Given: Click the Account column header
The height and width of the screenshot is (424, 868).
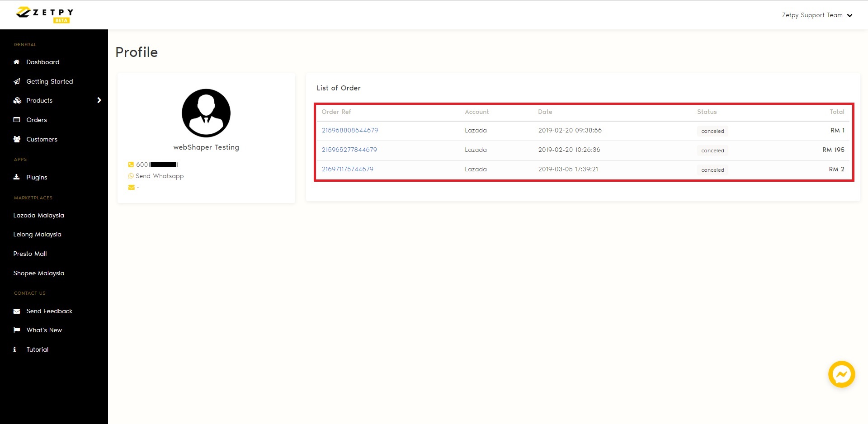Looking at the screenshot, I should tap(477, 112).
